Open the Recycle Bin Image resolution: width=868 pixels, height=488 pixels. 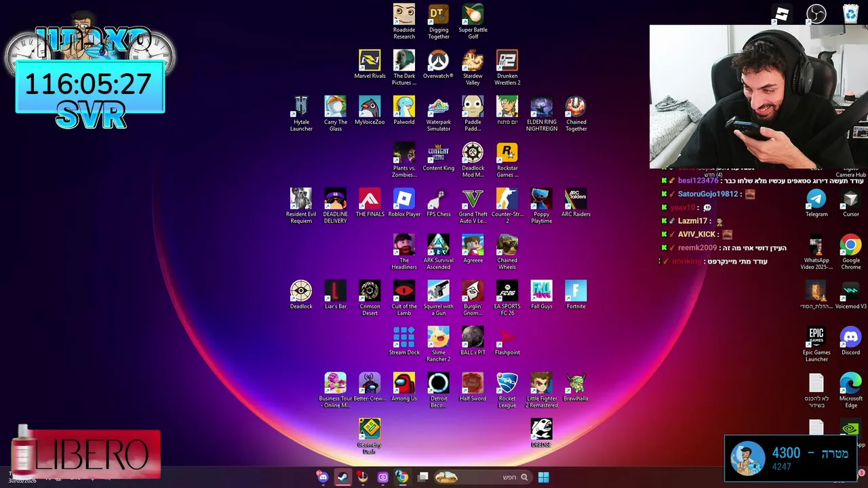pos(850,14)
